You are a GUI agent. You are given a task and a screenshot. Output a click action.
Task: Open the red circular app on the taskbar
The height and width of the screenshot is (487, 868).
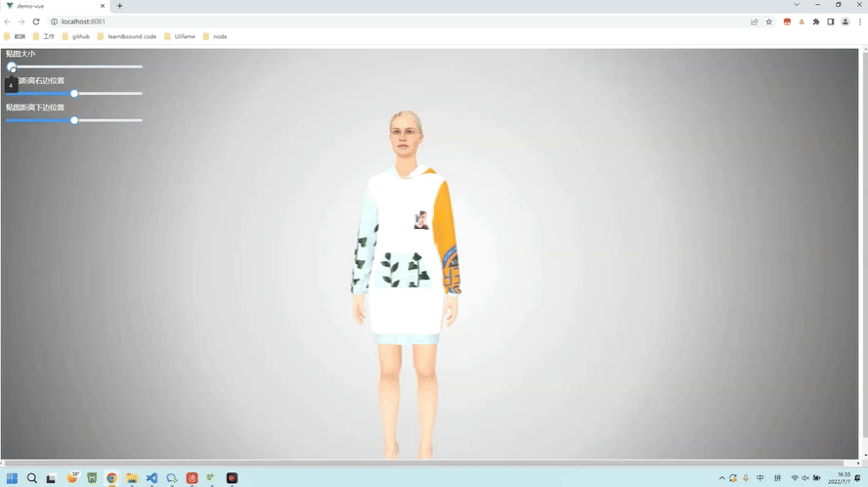coord(193,478)
